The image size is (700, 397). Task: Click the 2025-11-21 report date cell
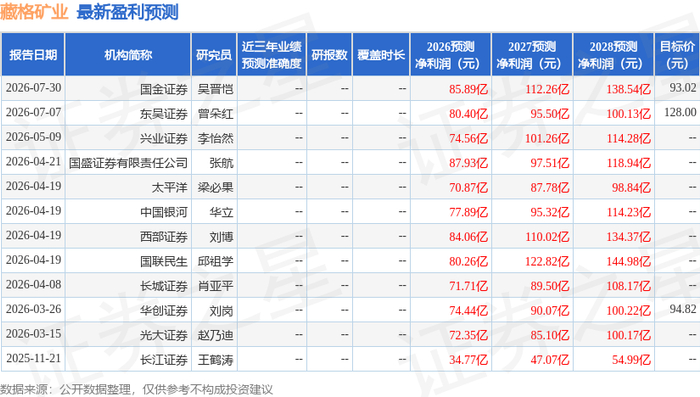coord(33,358)
